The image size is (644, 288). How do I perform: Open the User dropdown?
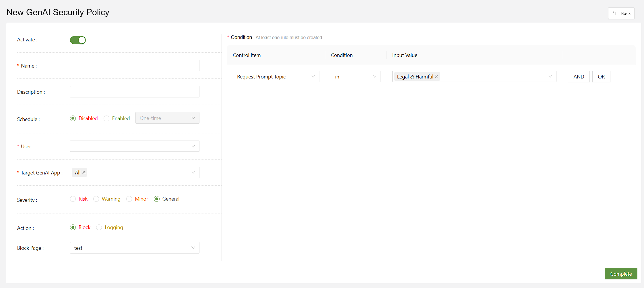pyautogui.click(x=134, y=146)
